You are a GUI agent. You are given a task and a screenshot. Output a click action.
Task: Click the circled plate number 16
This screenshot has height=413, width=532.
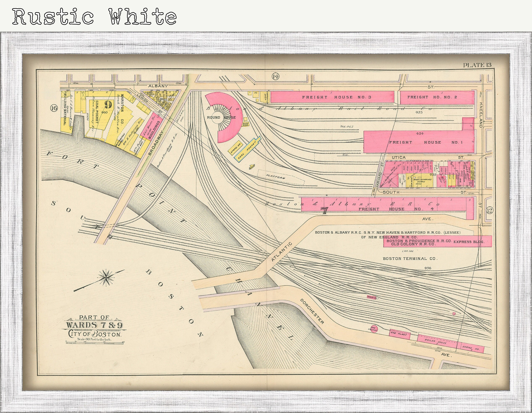[54, 108]
